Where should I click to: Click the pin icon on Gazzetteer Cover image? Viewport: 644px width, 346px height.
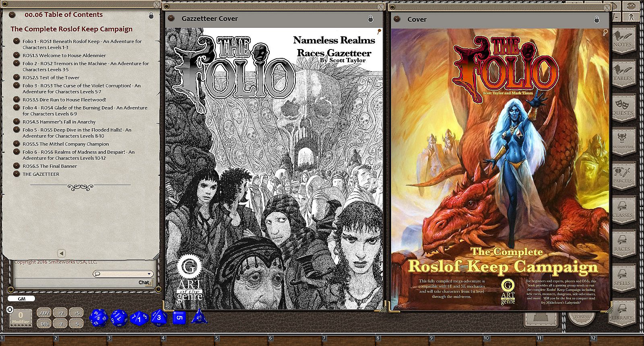point(379,31)
